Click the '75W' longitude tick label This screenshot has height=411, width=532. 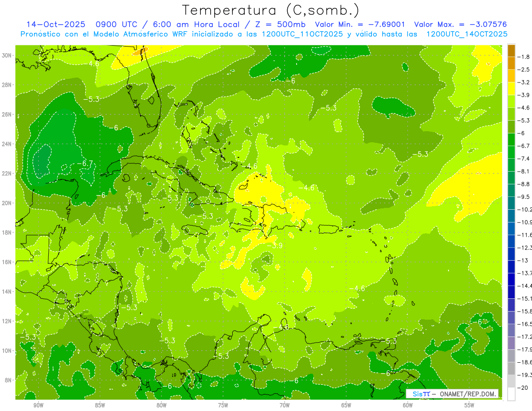point(223,405)
